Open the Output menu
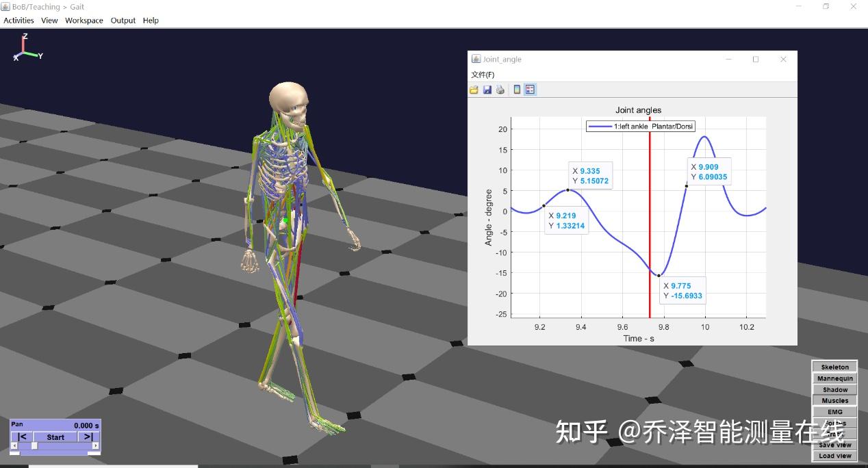 [123, 20]
